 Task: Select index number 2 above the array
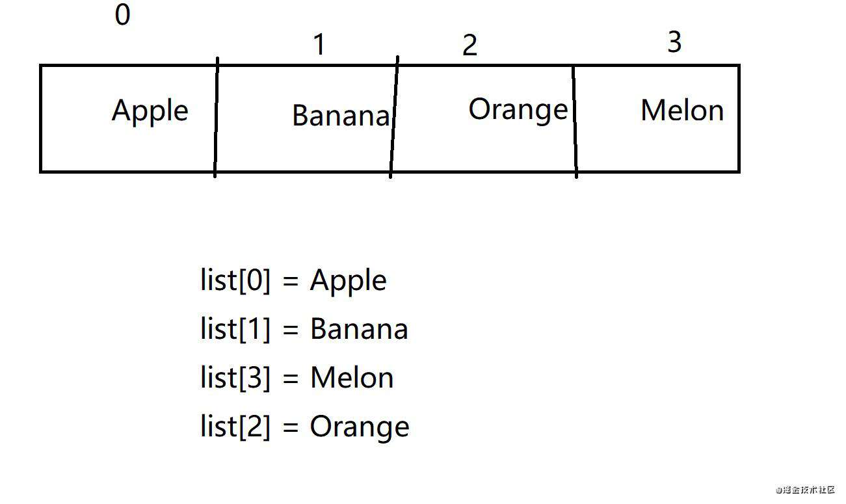(x=470, y=45)
